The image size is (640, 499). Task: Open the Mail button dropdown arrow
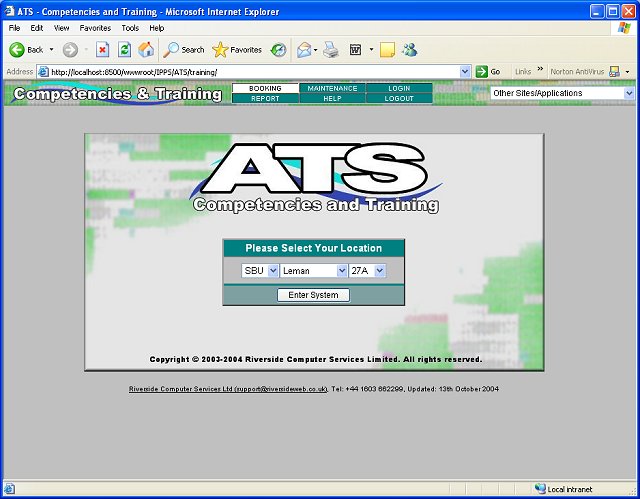coord(316,50)
